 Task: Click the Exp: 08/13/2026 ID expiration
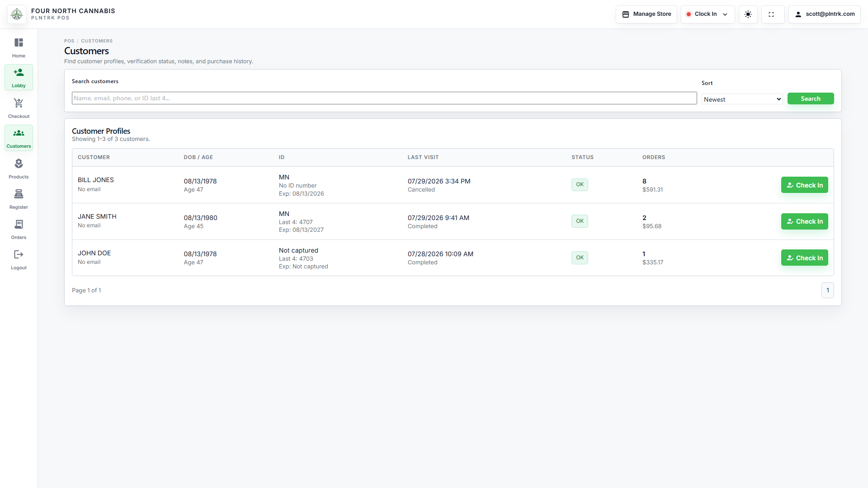pyautogui.click(x=301, y=193)
